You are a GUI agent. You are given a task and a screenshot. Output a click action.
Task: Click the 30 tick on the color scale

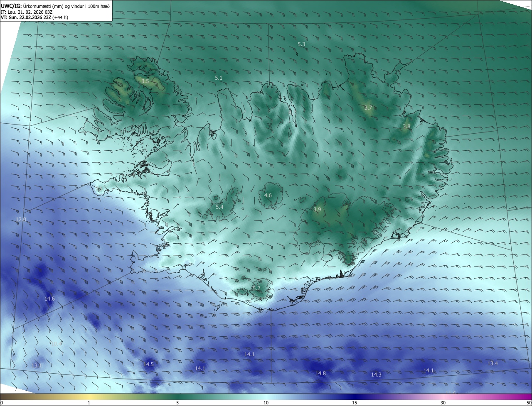pyautogui.click(x=443, y=403)
